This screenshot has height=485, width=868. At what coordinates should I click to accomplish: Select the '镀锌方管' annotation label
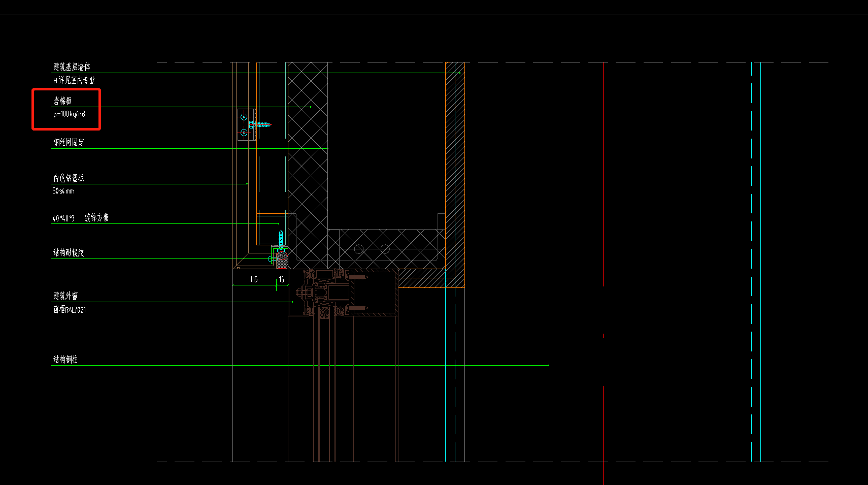(x=96, y=217)
